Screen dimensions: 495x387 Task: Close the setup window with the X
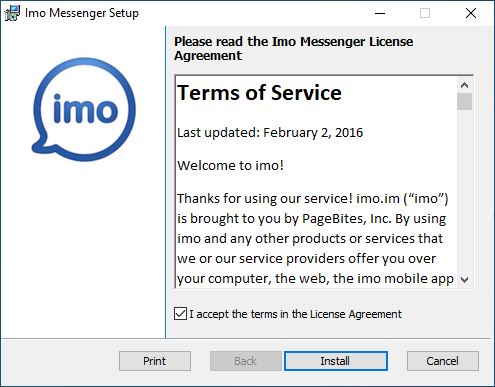coord(471,13)
